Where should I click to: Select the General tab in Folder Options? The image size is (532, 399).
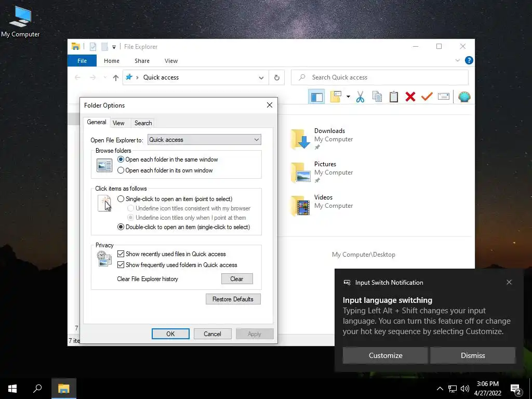(96, 122)
